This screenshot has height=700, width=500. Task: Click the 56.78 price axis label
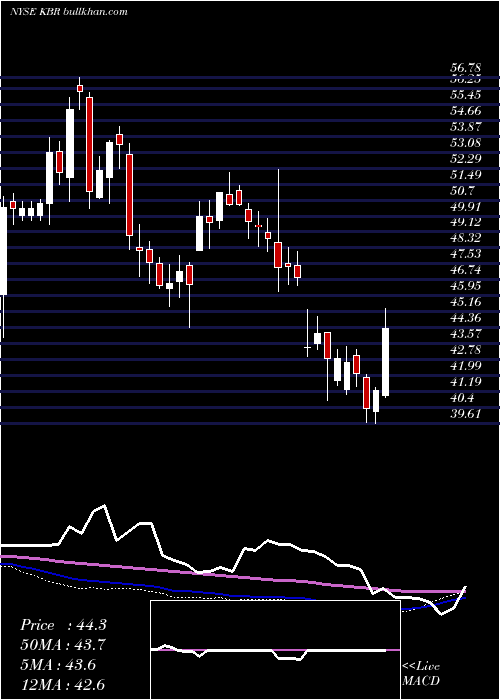click(465, 68)
